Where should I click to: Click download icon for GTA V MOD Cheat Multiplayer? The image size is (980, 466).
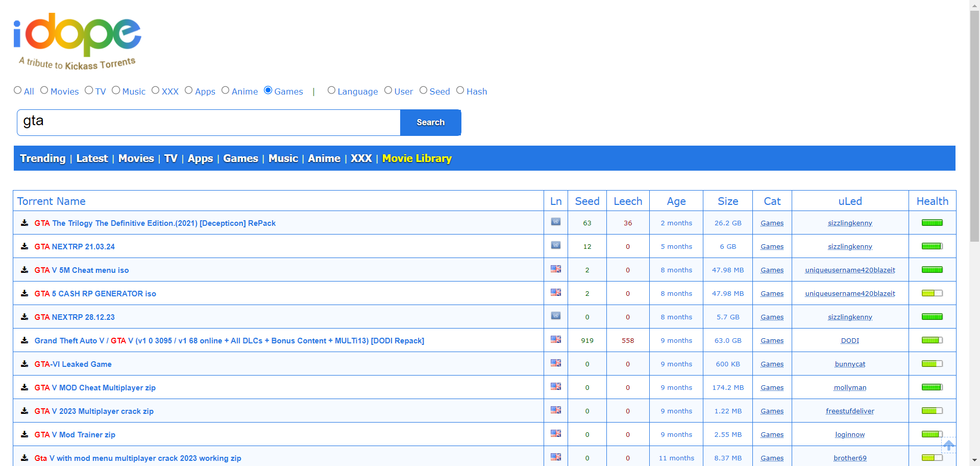(x=24, y=387)
